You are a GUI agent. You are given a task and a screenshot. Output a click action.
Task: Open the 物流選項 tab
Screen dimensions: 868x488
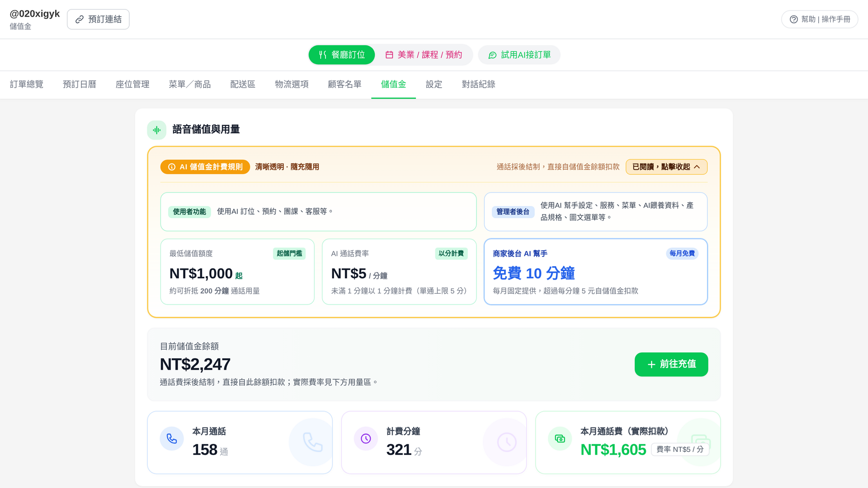[292, 84]
